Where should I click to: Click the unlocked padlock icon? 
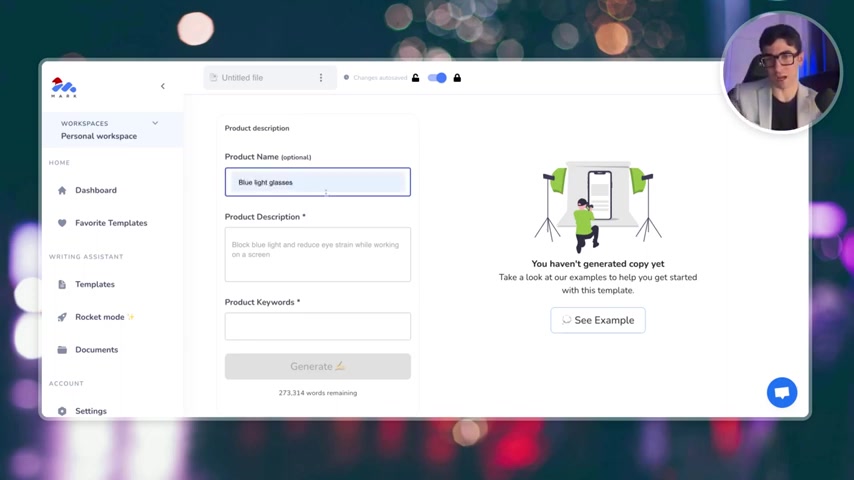[416, 78]
